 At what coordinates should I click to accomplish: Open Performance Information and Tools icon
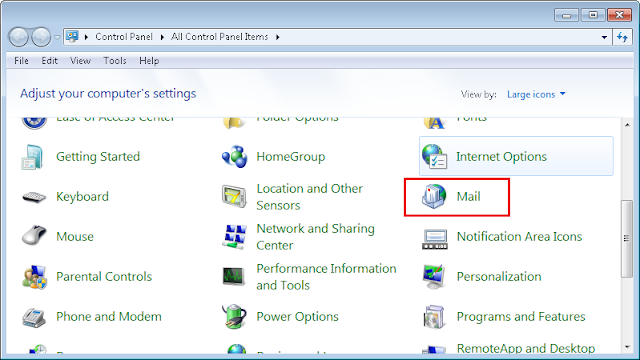click(x=234, y=276)
